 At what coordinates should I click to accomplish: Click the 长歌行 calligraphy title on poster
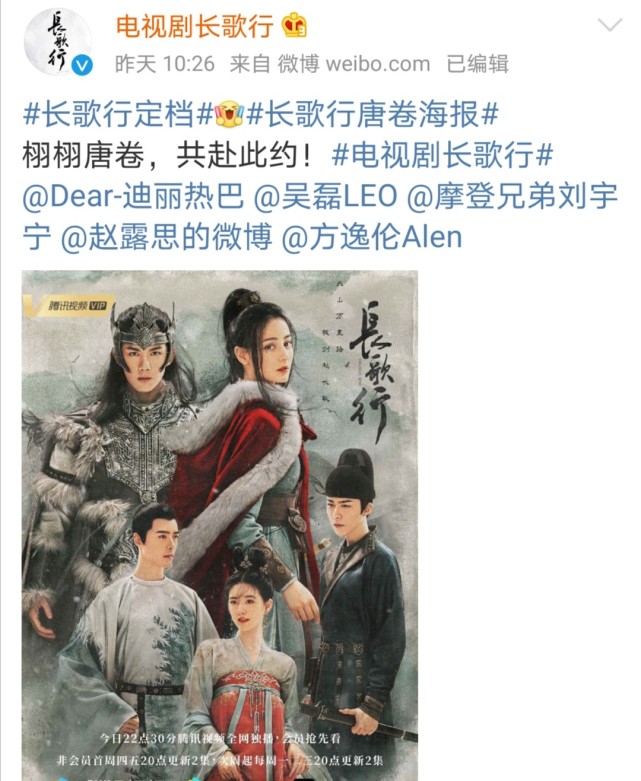pos(371,371)
